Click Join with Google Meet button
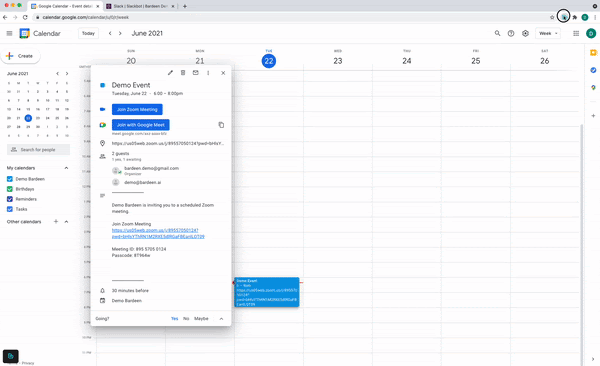Viewport: 600px width, 366px height. click(140, 125)
